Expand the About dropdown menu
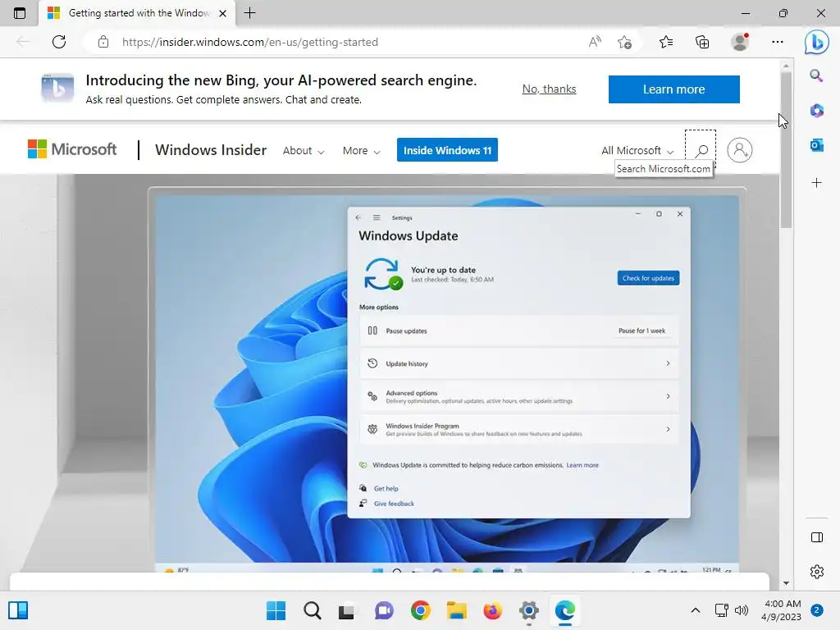The width and height of the screenshot is (840, 630). [x=304, y=151]
